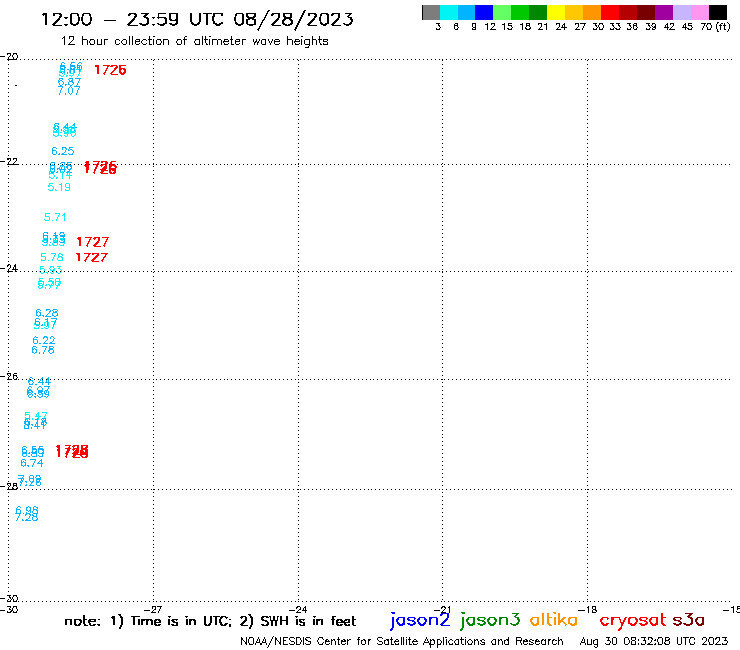Select wave height value 6.28
740x650 pixels.
tap(47, 313)
